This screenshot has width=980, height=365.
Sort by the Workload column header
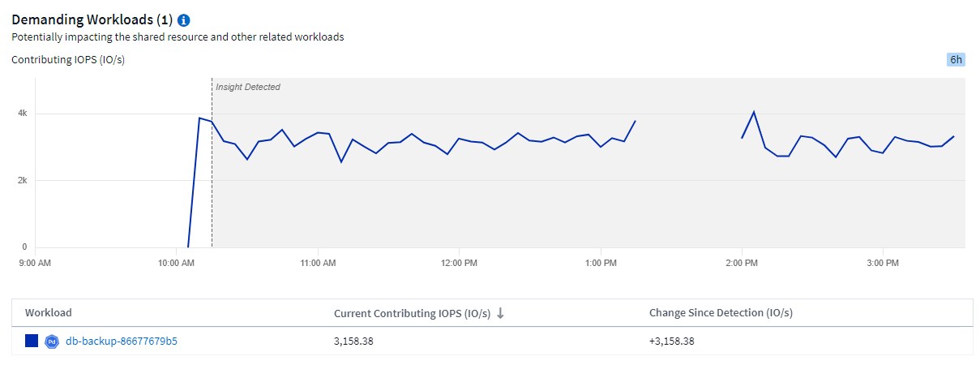[49, 313]
